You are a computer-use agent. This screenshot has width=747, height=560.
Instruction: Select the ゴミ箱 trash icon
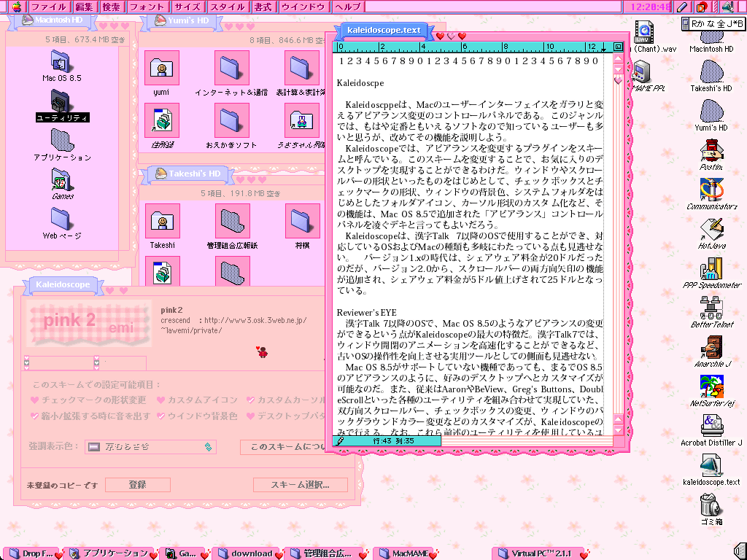tap(711, 505)
